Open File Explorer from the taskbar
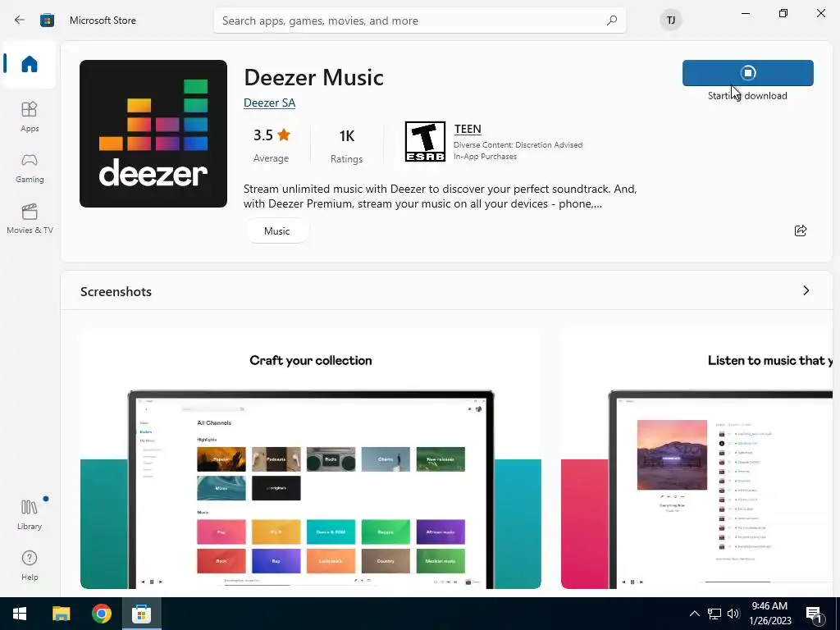Image resolution: width=840 pixels, height=630 pixels. 61,614
